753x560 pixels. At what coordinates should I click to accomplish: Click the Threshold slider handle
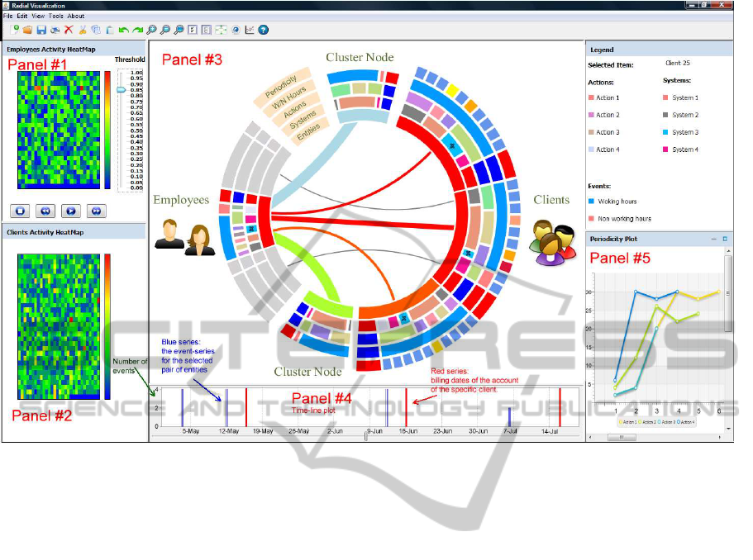click(121, 88)
